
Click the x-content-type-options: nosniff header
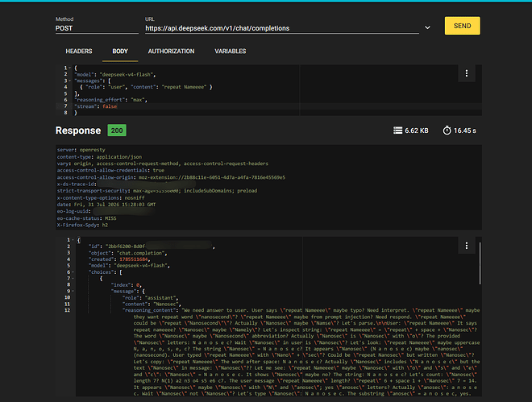101,197
